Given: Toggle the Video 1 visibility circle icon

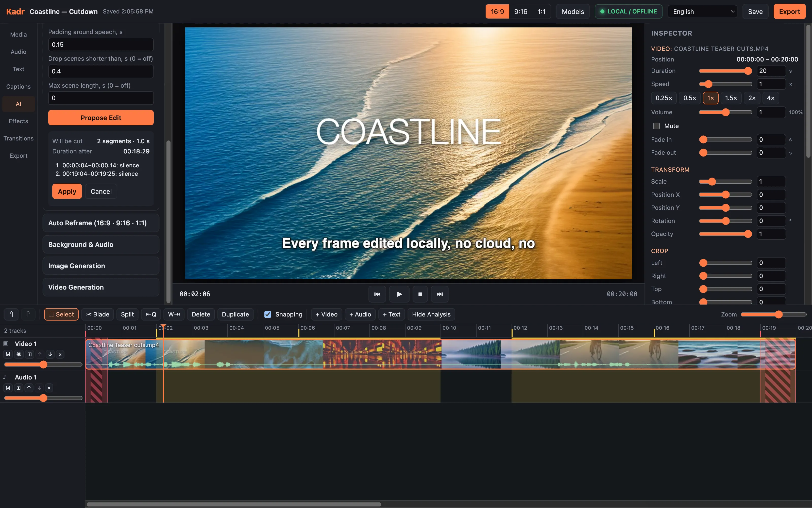Looking at the screenshot, I should 19,354.
